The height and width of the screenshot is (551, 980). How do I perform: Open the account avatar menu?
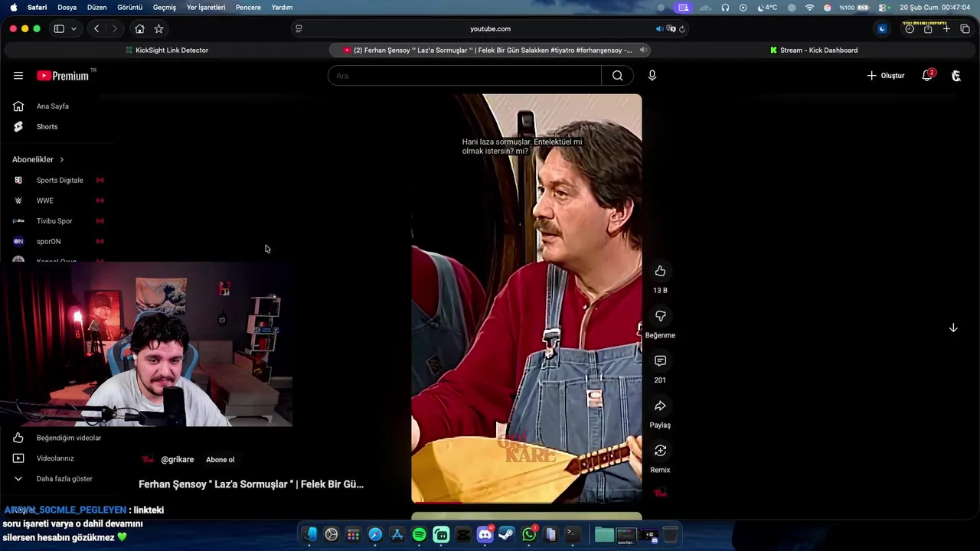(955, 76)
